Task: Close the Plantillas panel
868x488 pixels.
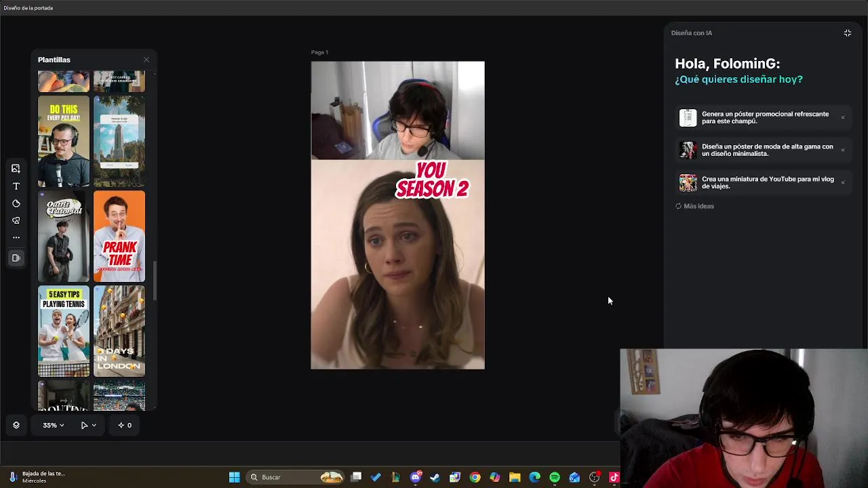Action: [146, 60]
